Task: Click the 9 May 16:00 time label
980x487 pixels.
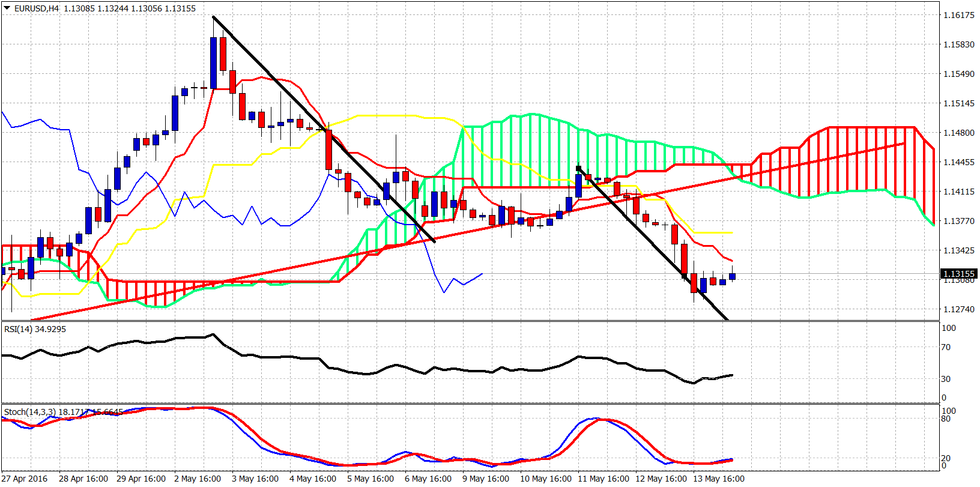Action: tap(486, 479)
